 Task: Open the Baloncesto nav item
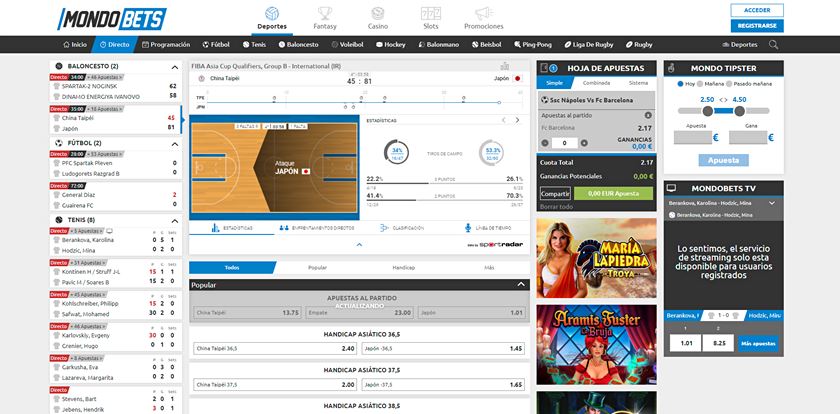click(298, 45)
